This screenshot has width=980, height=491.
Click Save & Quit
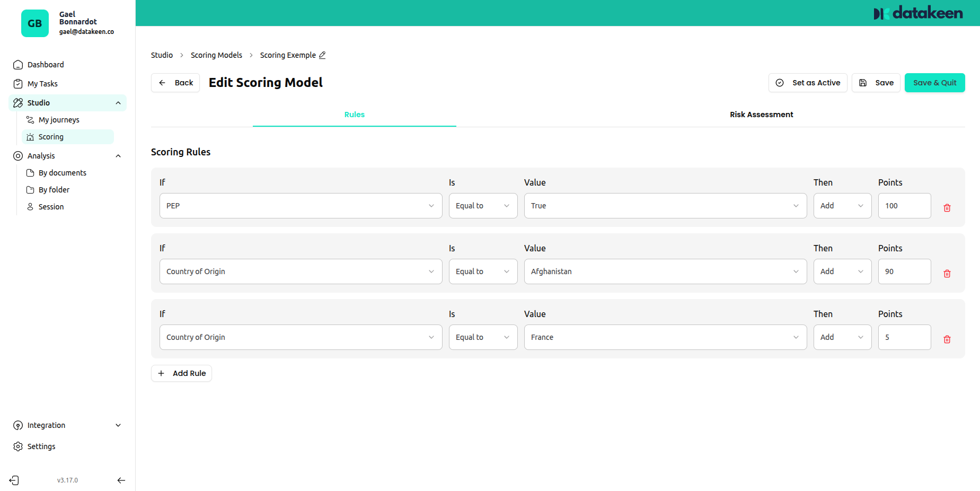(x=934, y=83)
